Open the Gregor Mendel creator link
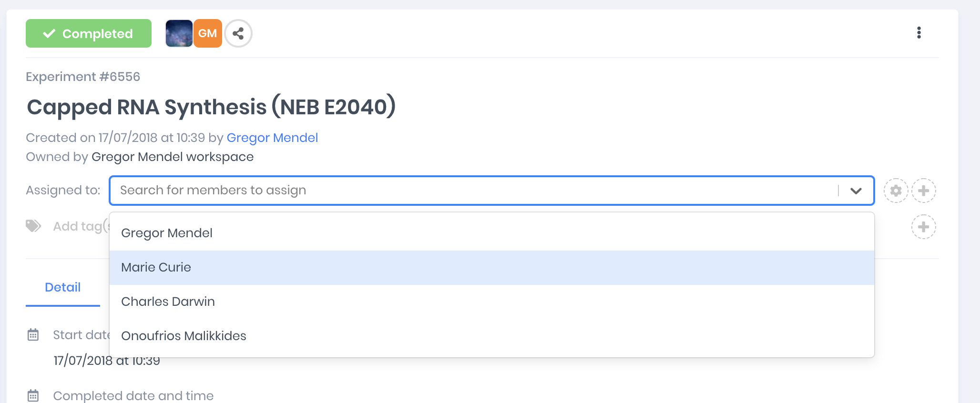 click(272, 138)
